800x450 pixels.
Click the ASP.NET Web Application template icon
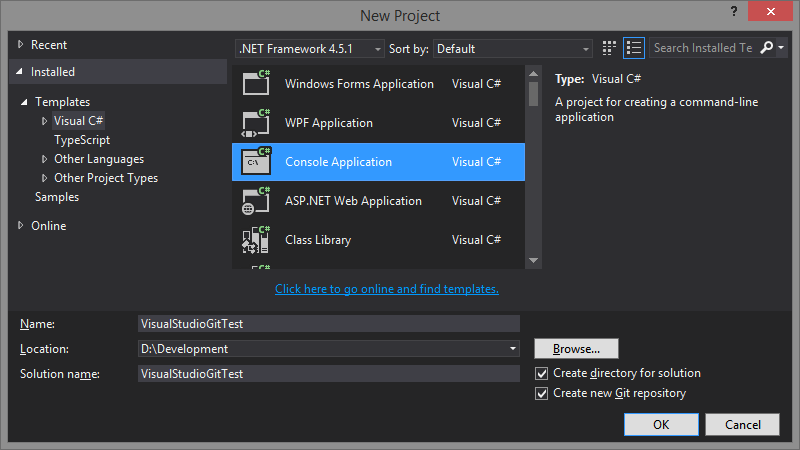tap(256, 201)
